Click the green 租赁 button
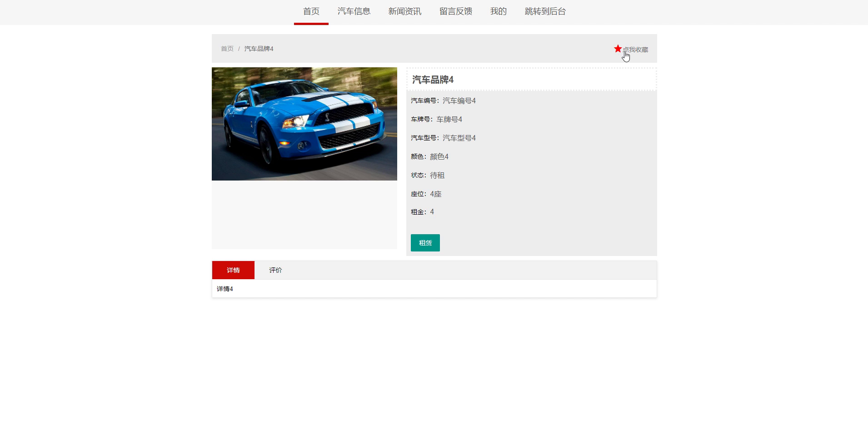Image resolution: width=868 pixels, height=422 pixels. click(x=425, y=243)
